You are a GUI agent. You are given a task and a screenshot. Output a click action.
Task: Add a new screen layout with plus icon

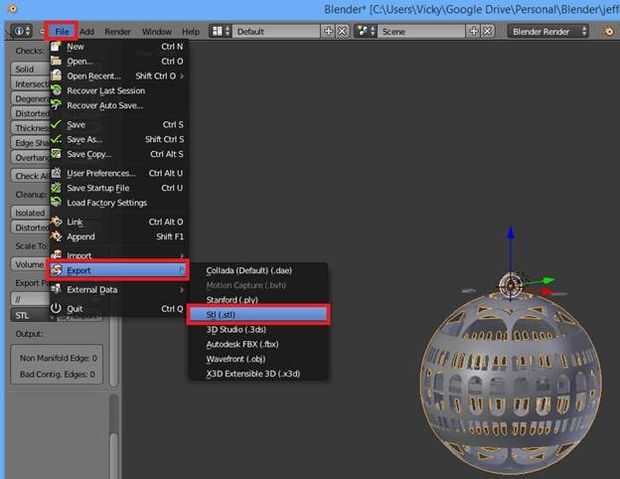point(328,31)
